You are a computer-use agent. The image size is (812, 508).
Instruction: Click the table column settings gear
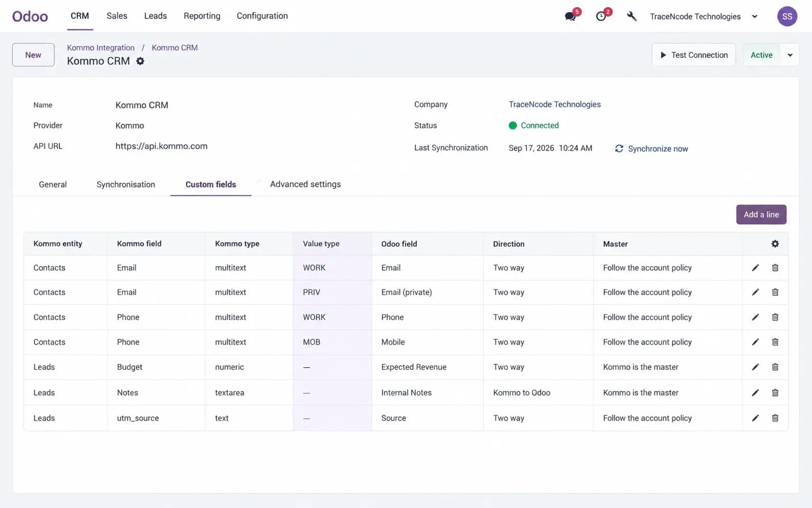[x=775, y=244]
